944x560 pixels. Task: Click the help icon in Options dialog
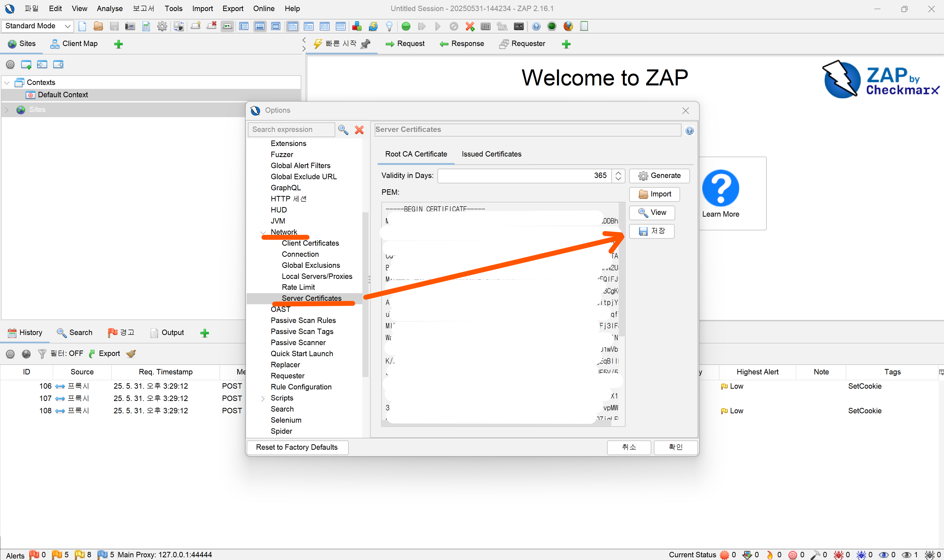click(x=689, y=130)
